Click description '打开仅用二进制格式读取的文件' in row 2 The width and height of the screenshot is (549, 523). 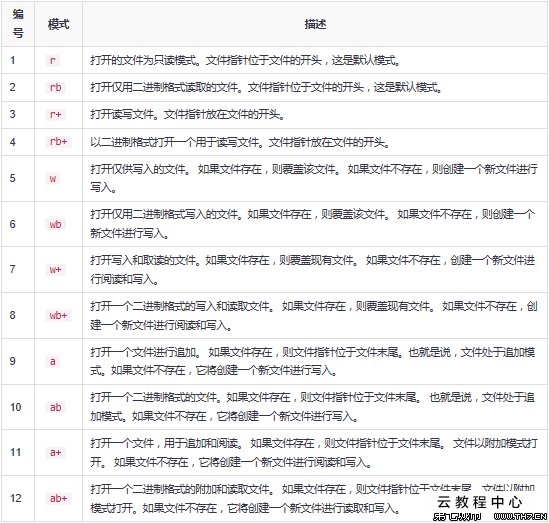[164, 87]
